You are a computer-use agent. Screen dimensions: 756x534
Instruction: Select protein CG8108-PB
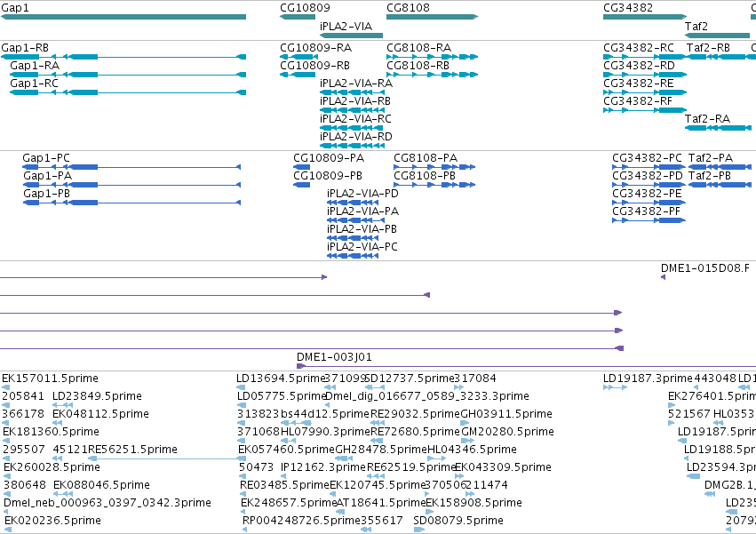click(434, 185)
